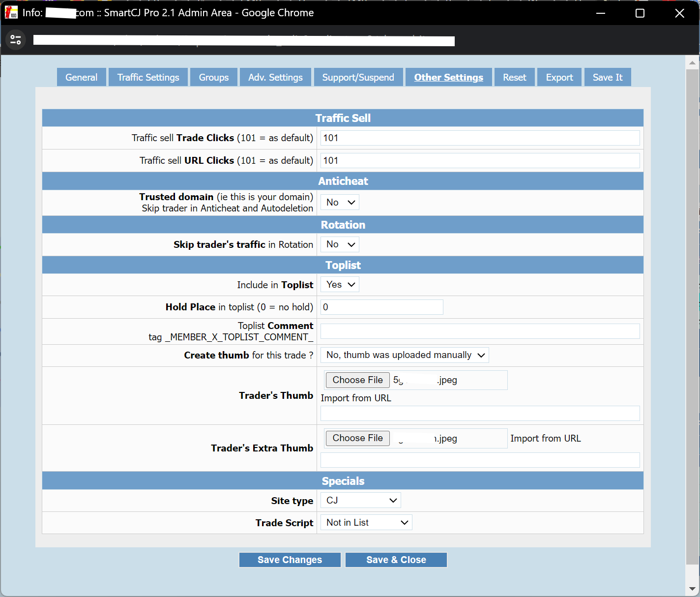Click the Toplist Comment input field
This screenshot has height=597, width=700.
480,331
